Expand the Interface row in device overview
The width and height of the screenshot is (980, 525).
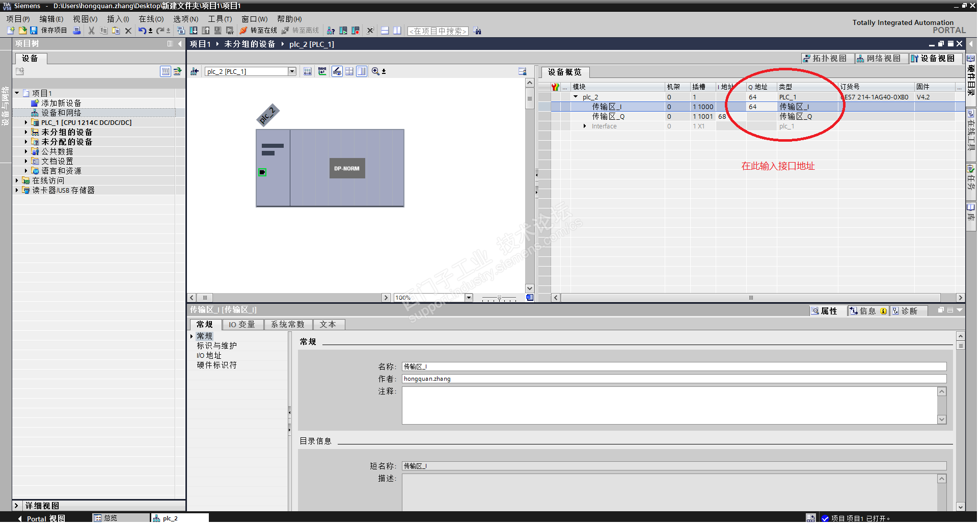(x=585, y=126)
